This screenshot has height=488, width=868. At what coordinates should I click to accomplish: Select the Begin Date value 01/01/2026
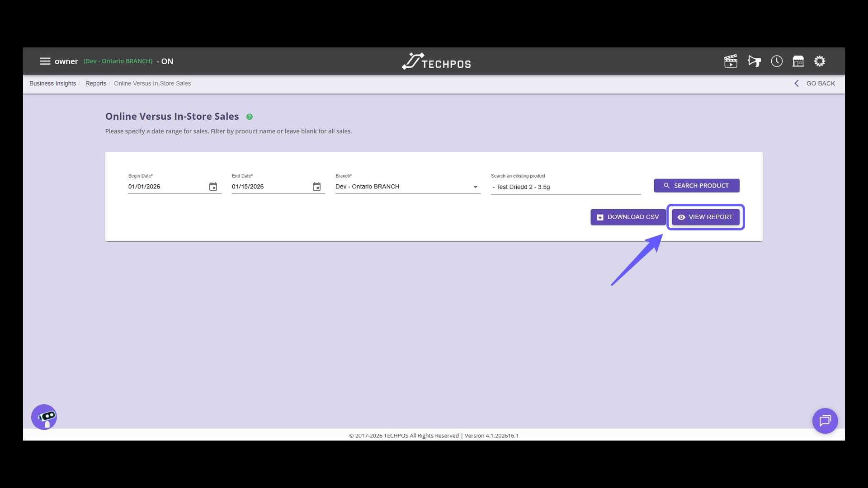(145, 186)
